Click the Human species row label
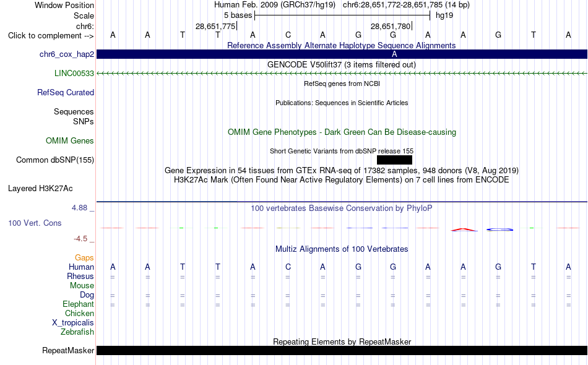Viewport: 588px width, 365px height. click(81, 267)
